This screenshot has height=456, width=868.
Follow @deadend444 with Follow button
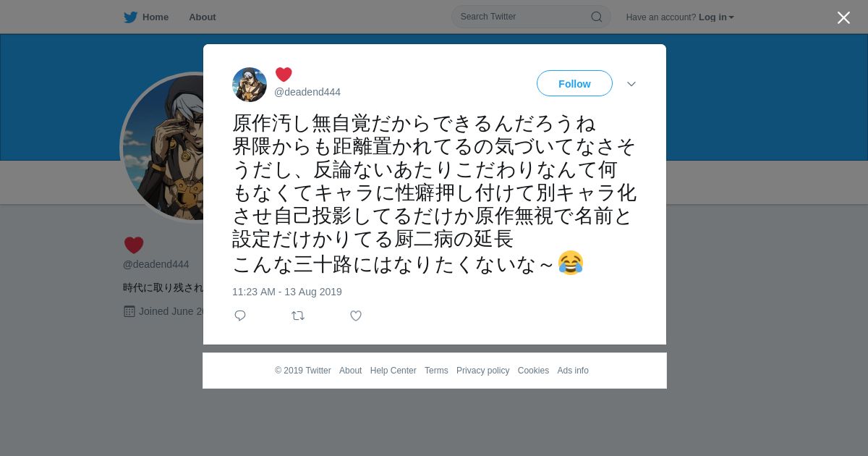coord(574,83)
